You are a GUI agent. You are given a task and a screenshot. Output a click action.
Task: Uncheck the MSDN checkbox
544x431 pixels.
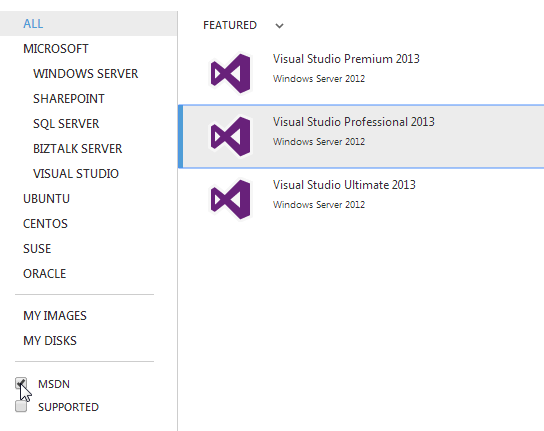21,383
